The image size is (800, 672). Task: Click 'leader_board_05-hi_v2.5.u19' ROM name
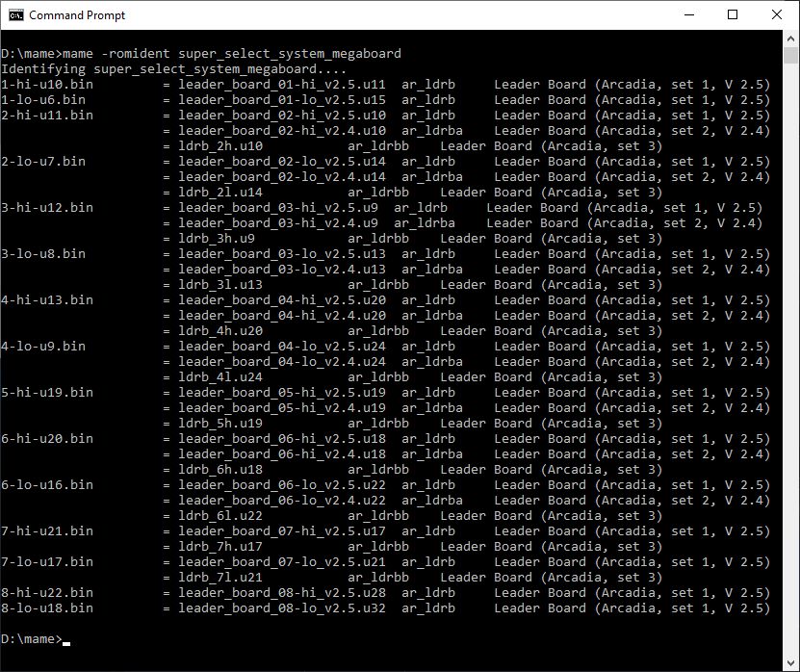[x=282, y=392]
